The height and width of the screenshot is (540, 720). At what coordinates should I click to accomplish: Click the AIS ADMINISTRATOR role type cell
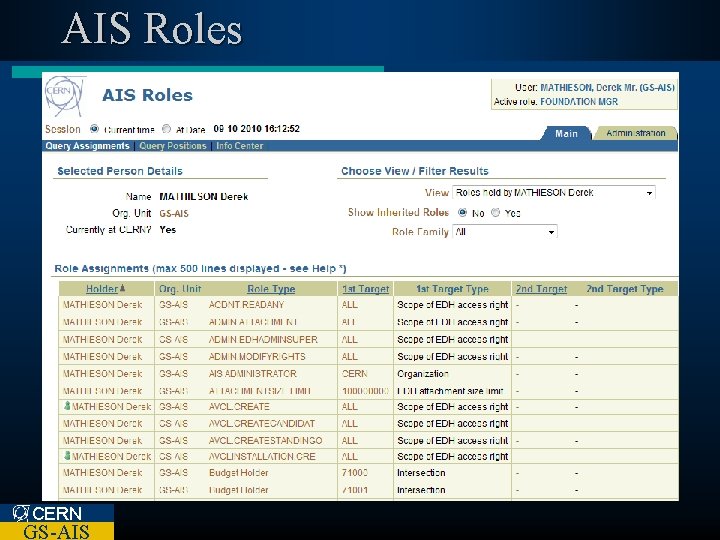point(253,374)
